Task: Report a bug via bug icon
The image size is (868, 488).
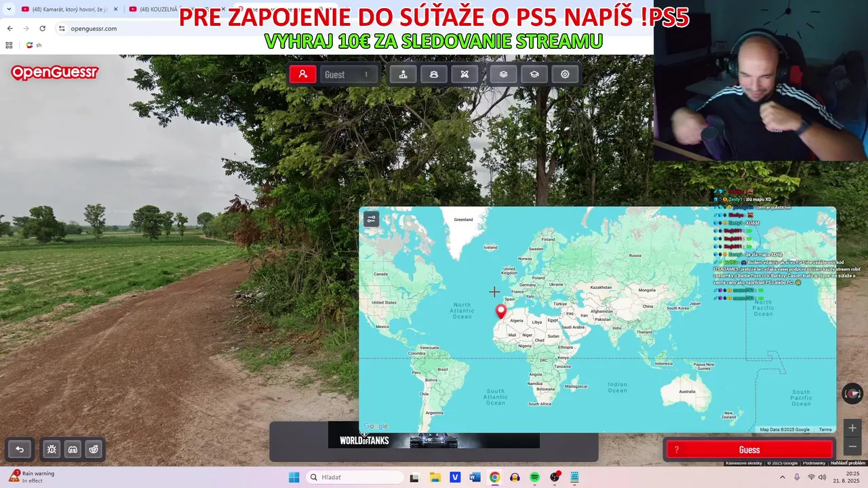Action: (x=52, y=449)
